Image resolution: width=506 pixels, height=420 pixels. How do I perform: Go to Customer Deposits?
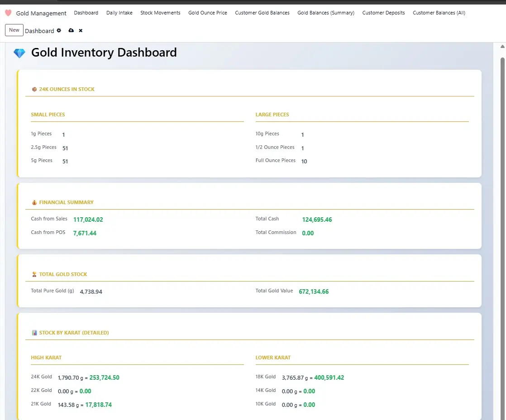(383, 13)
